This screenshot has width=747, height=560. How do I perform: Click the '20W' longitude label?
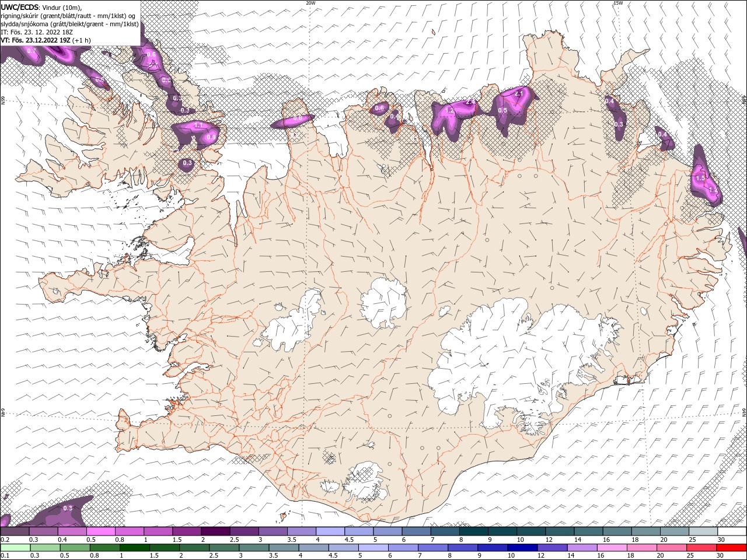point(310,3)
